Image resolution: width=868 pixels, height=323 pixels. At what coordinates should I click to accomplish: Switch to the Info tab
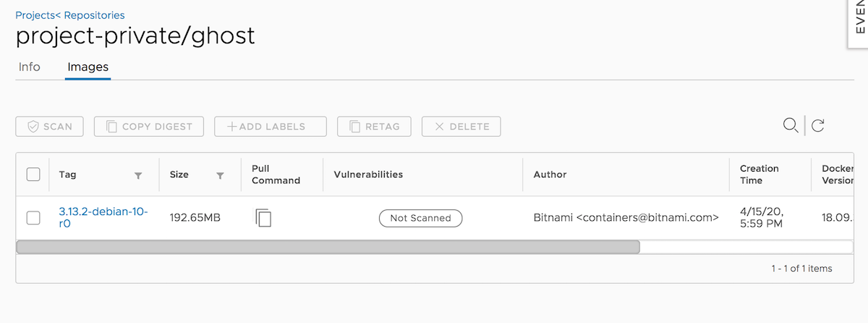click(30, 67)
